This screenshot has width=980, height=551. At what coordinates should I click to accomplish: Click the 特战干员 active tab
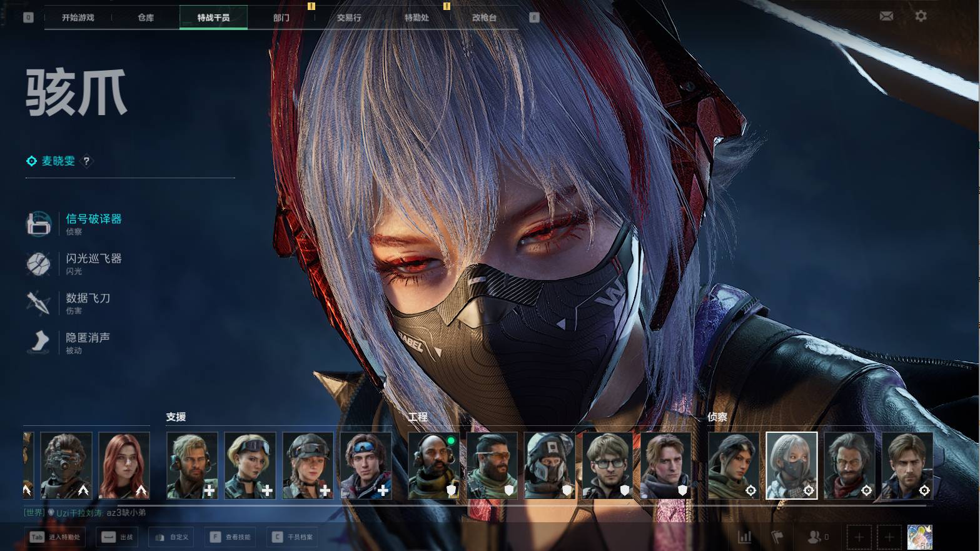(213, 18)
